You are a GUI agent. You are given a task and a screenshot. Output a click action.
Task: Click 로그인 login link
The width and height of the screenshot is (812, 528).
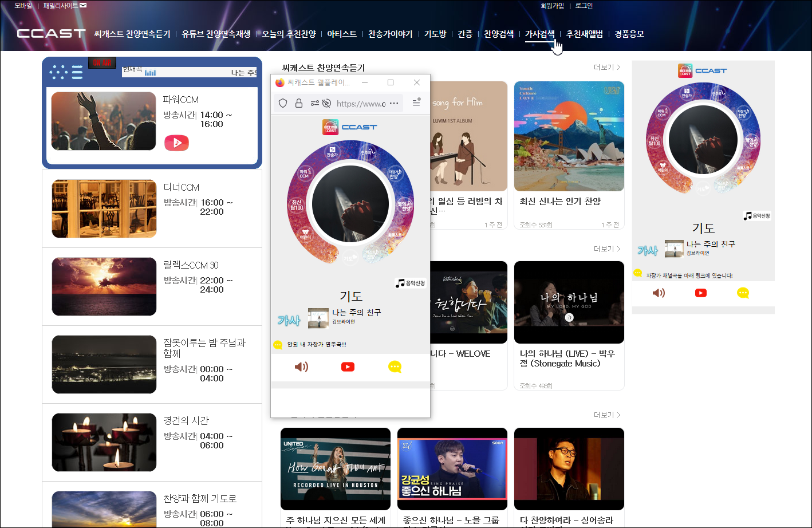click(x=584, y=6)
